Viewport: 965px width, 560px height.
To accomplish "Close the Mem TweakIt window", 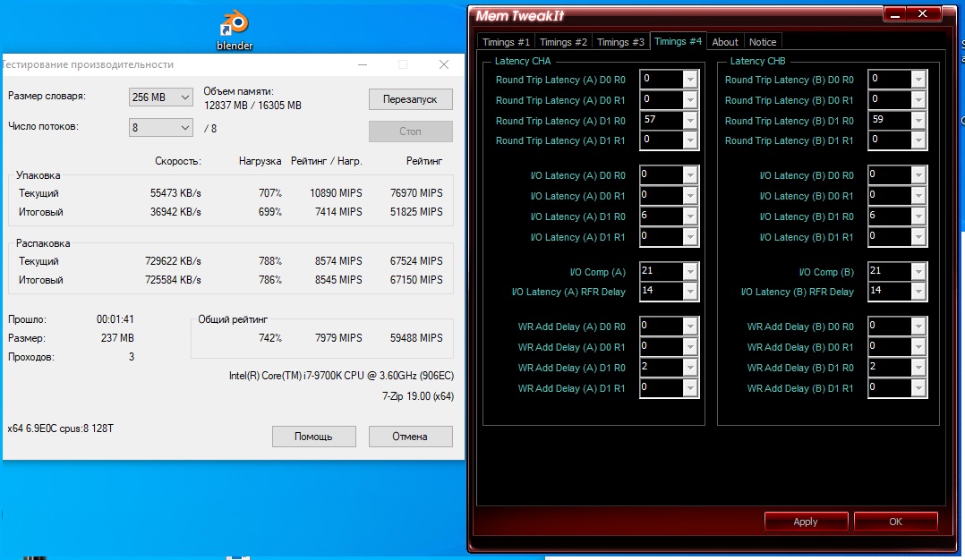I will 923,14.
